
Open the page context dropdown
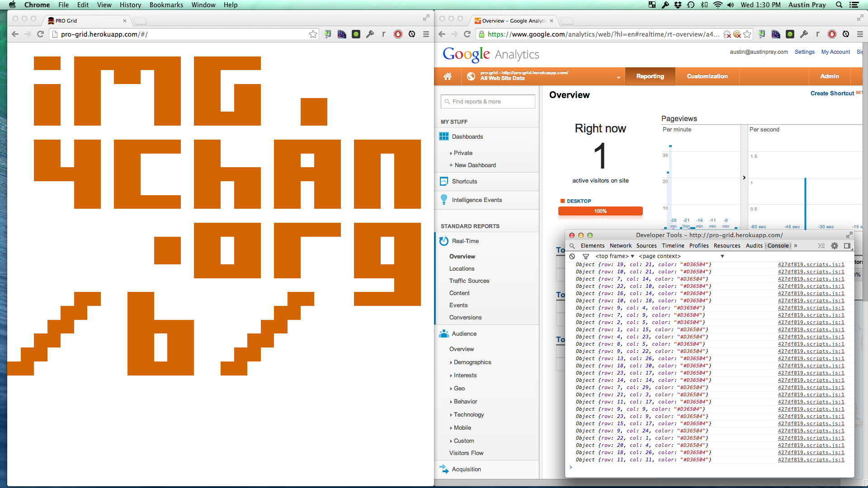click(x=681, y=256)
